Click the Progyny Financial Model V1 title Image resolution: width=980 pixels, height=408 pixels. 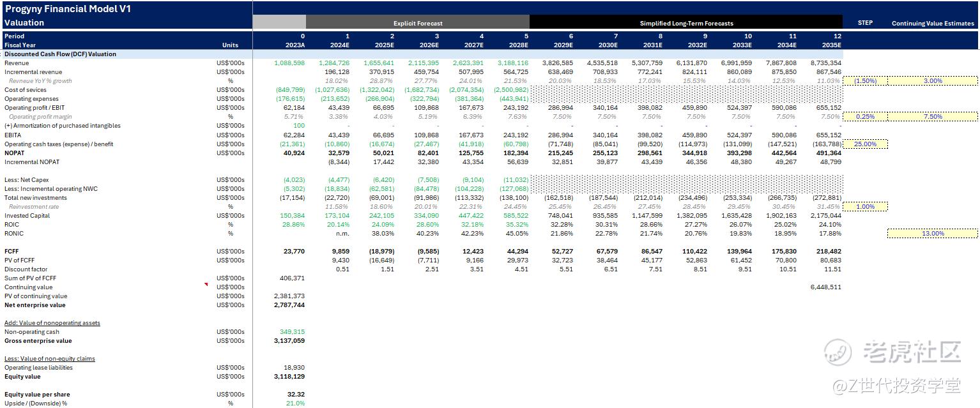tap(68, 9)
